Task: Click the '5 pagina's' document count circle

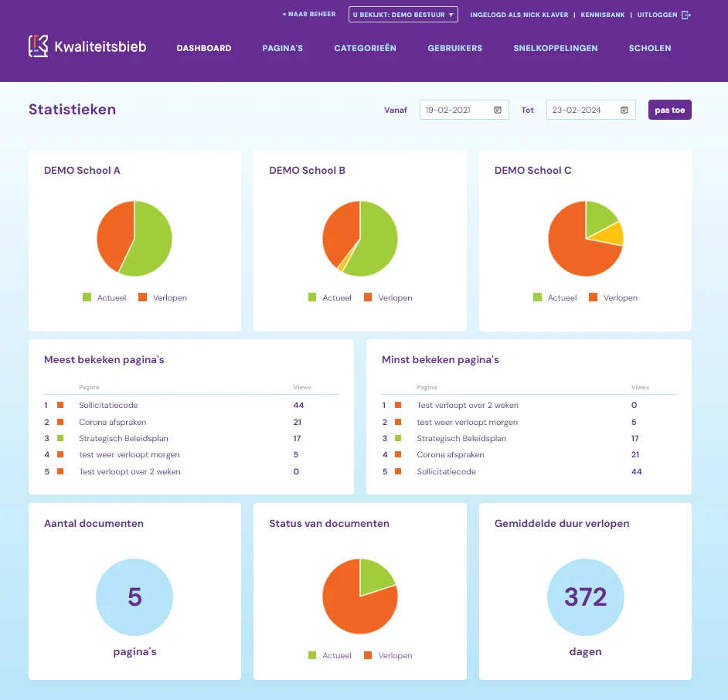Action: [134, 597]
